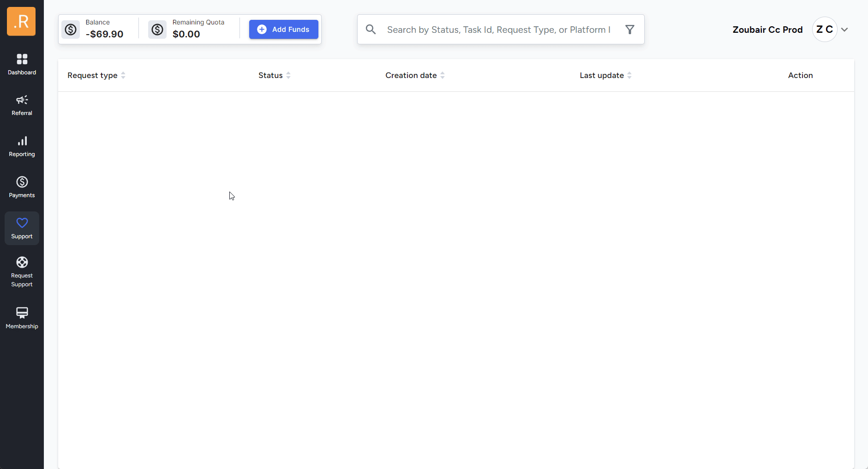
Task: Sort the table by Status
Action: point(288,75)
